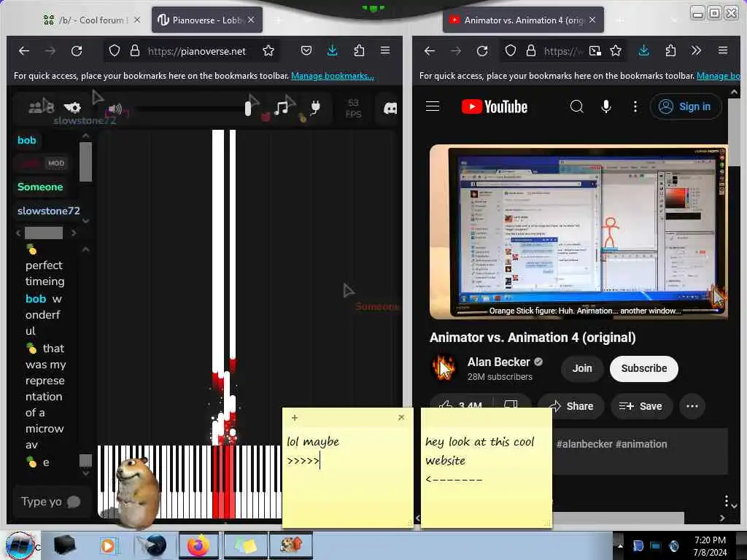Click Manage bookmarks link in left window

[x=333, y=76]
